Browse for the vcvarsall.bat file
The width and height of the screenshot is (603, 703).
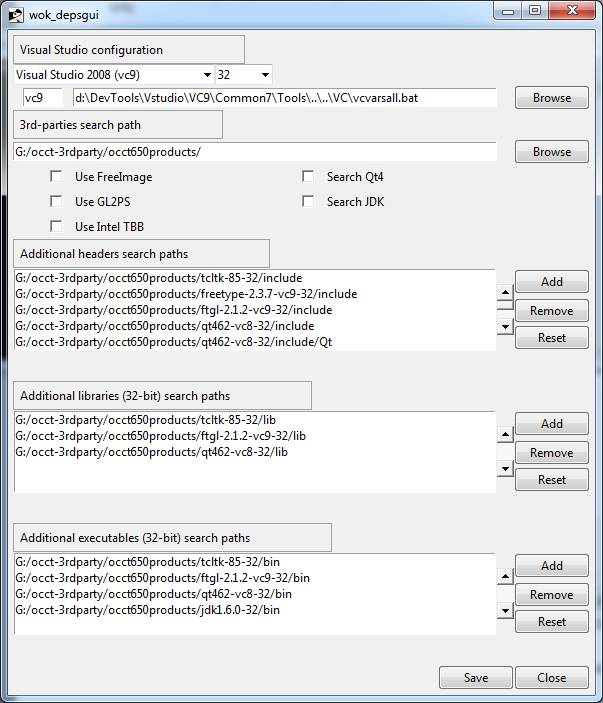coord(551,98)
